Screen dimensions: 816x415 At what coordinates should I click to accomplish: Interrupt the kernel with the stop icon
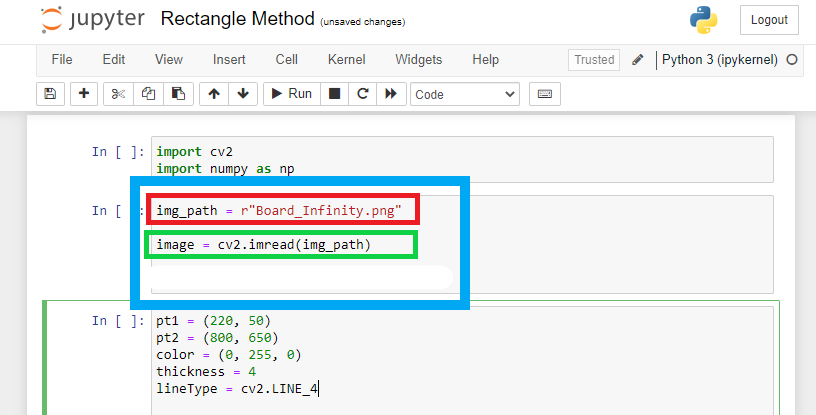tap(335, 94)
